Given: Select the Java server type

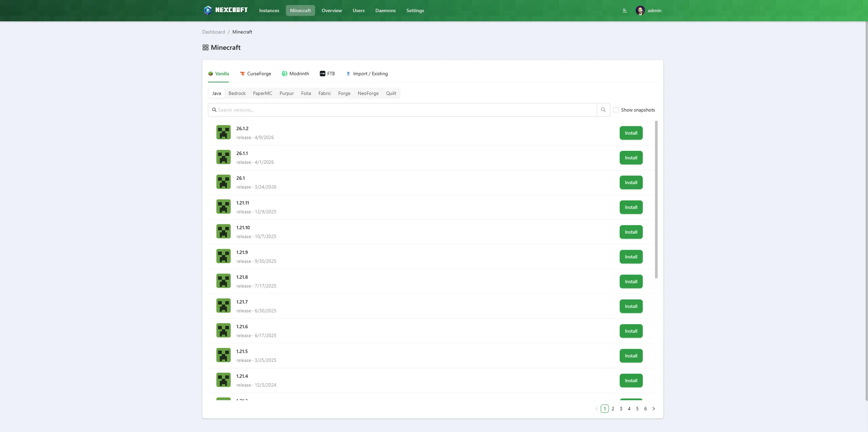Looking at the screenshot, I should click(217, 94).
